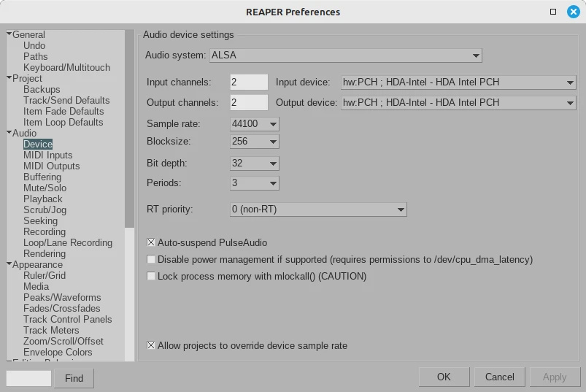The width and height of the screenshot is (586, 392).
Task: Select the Ruler/Grid page
Action: click(x=45, y=275)
